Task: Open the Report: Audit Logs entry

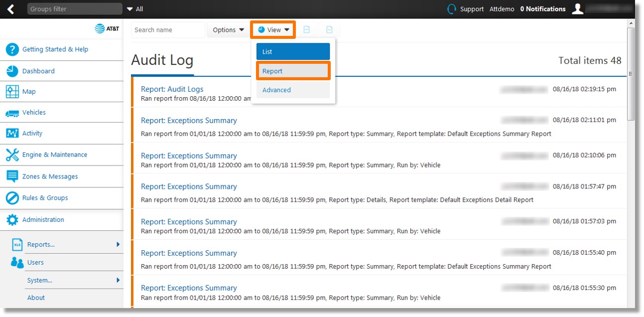Action: coord(172,89)
